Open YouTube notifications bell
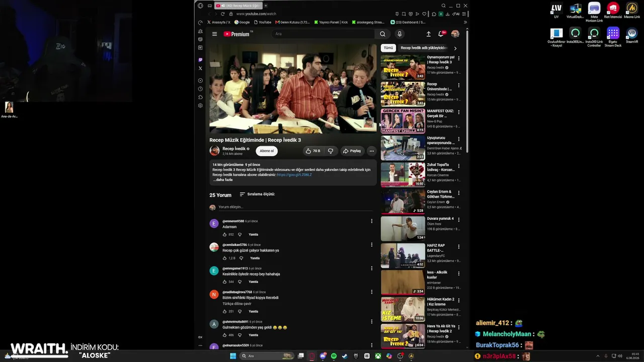Viewport: 644px width, 362px height. coord(441,34)
